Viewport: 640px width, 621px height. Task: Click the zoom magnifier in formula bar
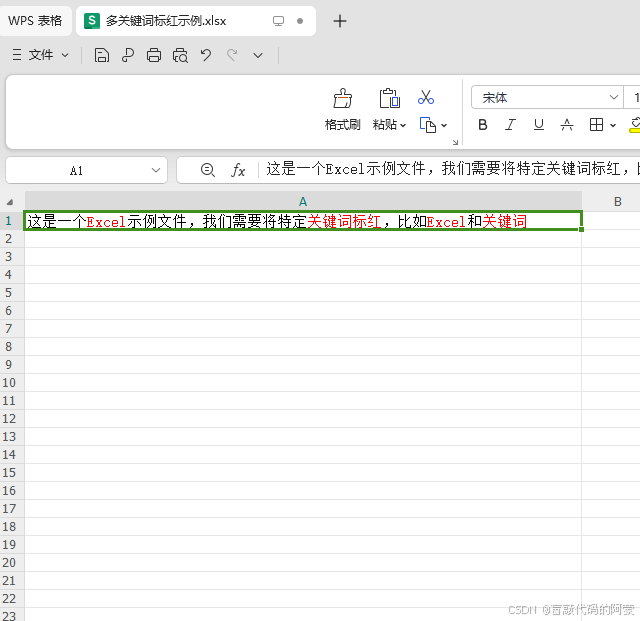coord(208,169)
